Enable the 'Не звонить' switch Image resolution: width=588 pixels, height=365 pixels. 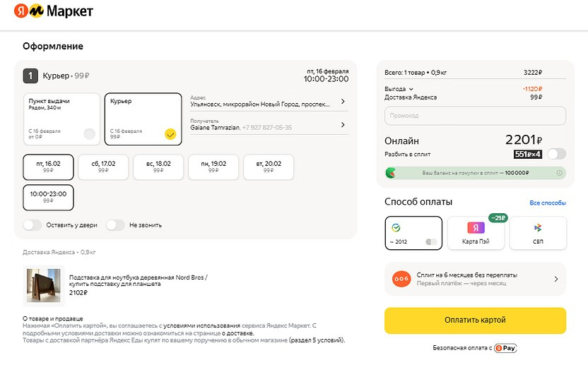pyautogui.click(x=115, y=225)
